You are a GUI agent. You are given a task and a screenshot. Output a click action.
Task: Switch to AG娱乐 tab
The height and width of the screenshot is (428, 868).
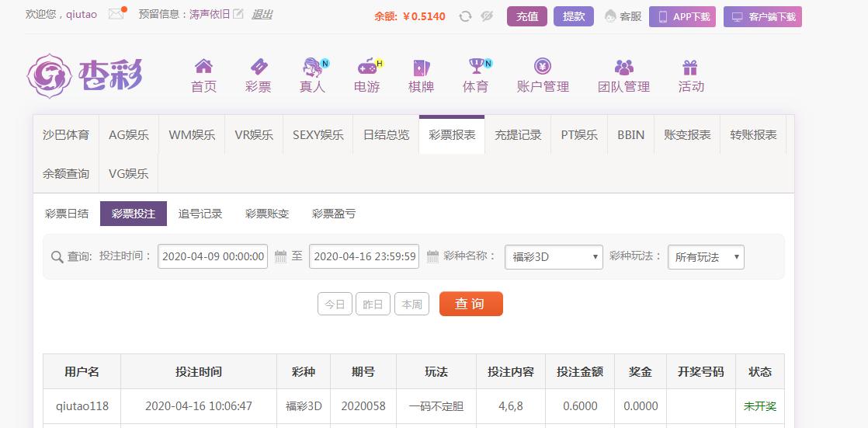(129, 134)
